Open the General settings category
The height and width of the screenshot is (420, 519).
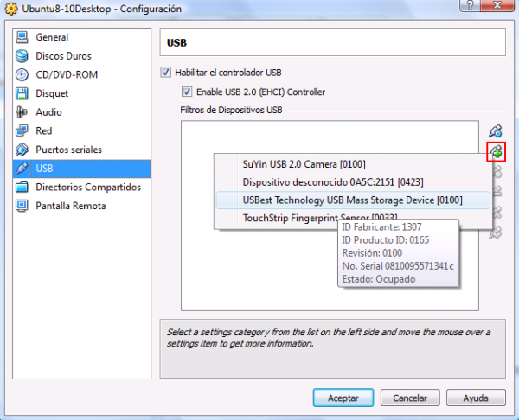point(52,38)
